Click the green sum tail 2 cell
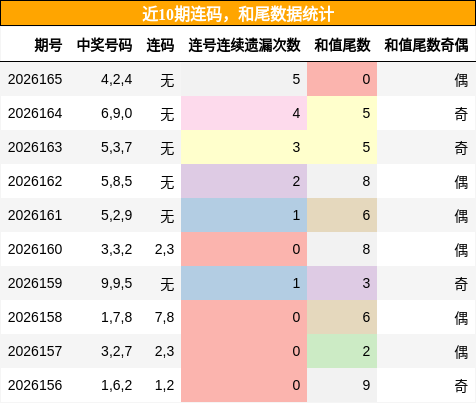The width and height of the screenshot is (476, 403). [342, 351]
